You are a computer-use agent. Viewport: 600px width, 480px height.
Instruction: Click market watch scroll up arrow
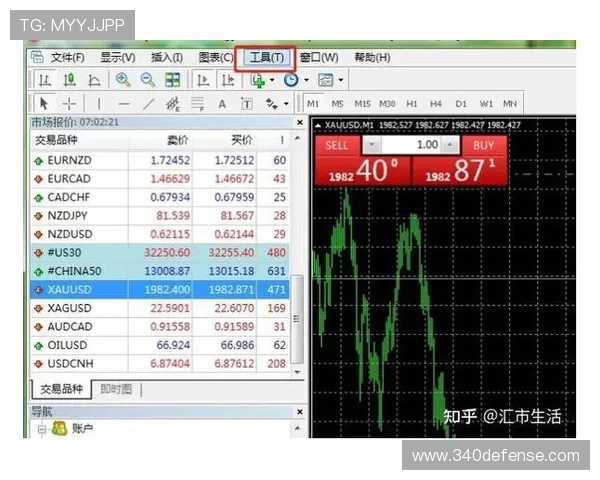(298, 137)
